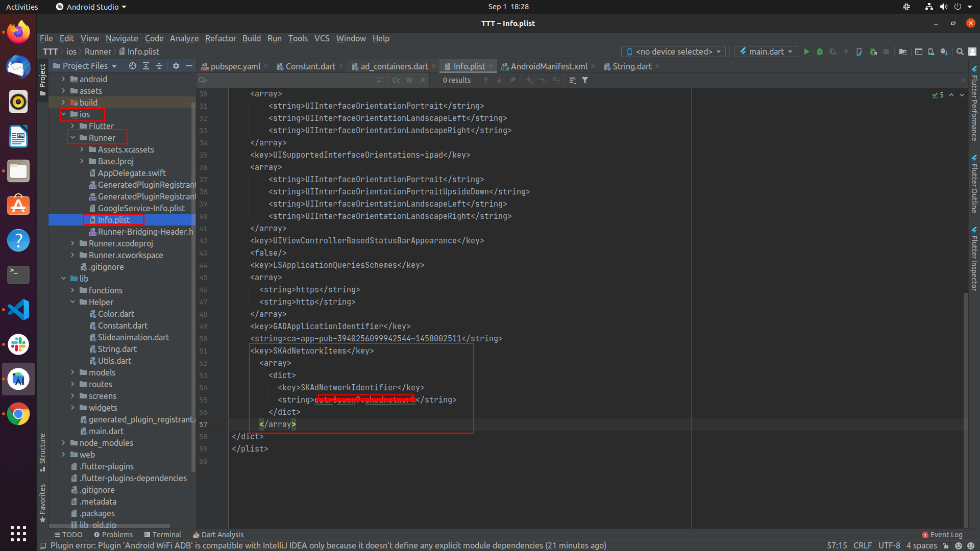Open the main.dart run configuration dropdown
The image size is (980, 551).
[766, 52]
